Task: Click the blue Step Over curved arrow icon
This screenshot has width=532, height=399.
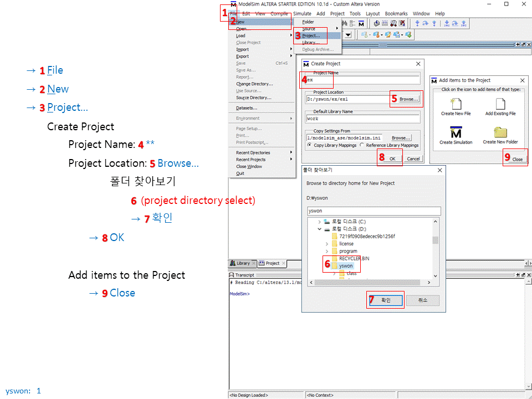Action: click(x=426, y=23)
